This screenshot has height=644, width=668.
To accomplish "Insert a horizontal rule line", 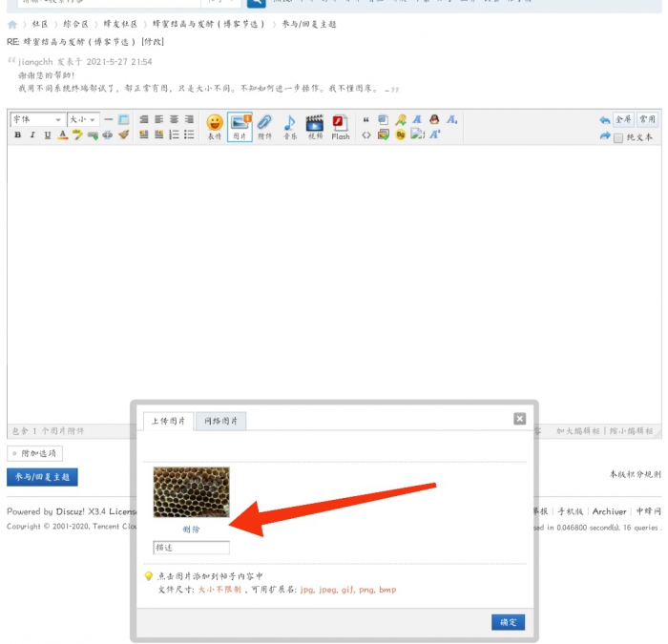I will pyautogui.click(x=108, y=119).
